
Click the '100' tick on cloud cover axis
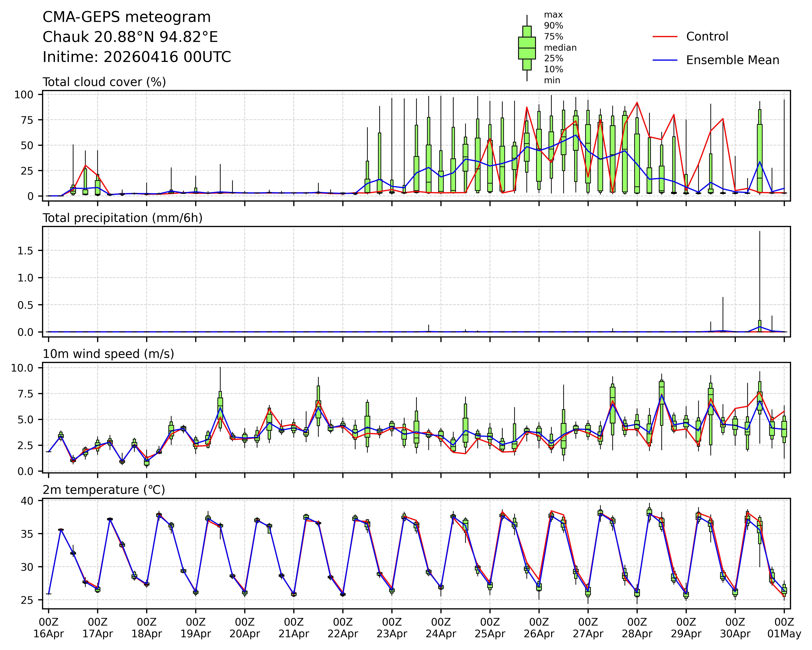pos(24,95)
